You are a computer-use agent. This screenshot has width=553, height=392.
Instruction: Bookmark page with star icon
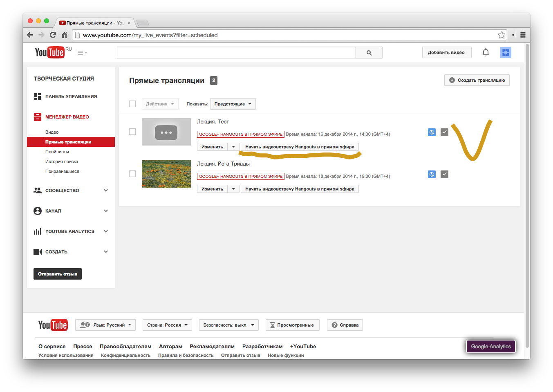coord(502,35)
